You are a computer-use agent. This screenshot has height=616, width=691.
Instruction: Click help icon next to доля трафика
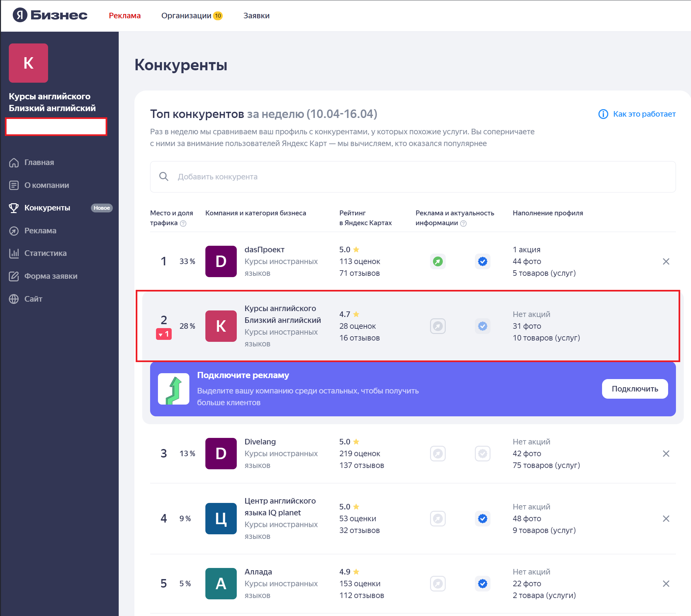click(x=183, y=224)
